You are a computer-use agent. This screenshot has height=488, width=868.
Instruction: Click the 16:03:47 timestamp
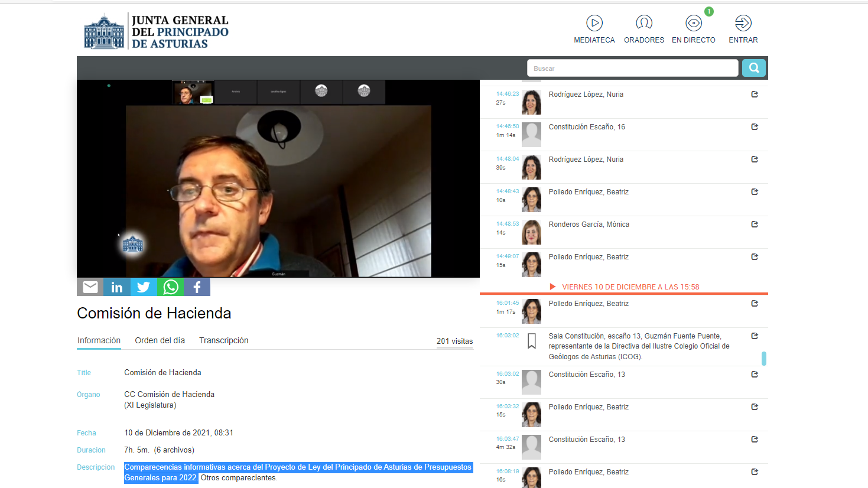(508, 439)
